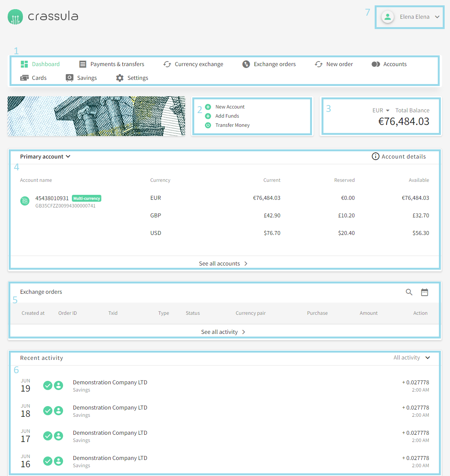Image resolution: width=450 pixels, height=476 pixels.
Task: Click the banknote banner image
Action: tap(96, 116)
